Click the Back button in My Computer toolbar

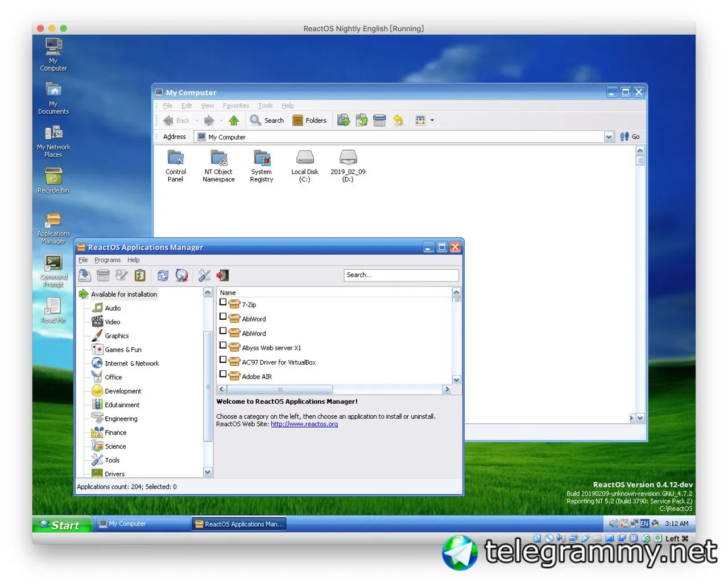(x=176, y=121)
